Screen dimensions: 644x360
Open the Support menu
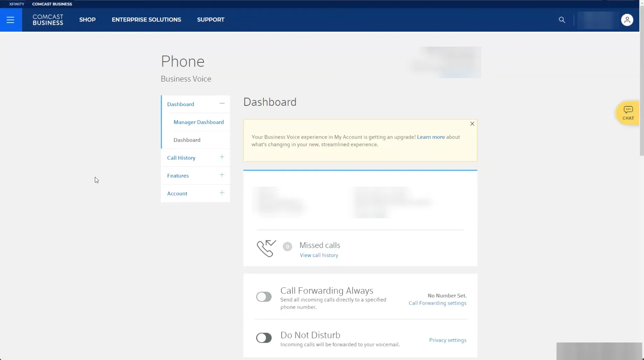[211, 20]
